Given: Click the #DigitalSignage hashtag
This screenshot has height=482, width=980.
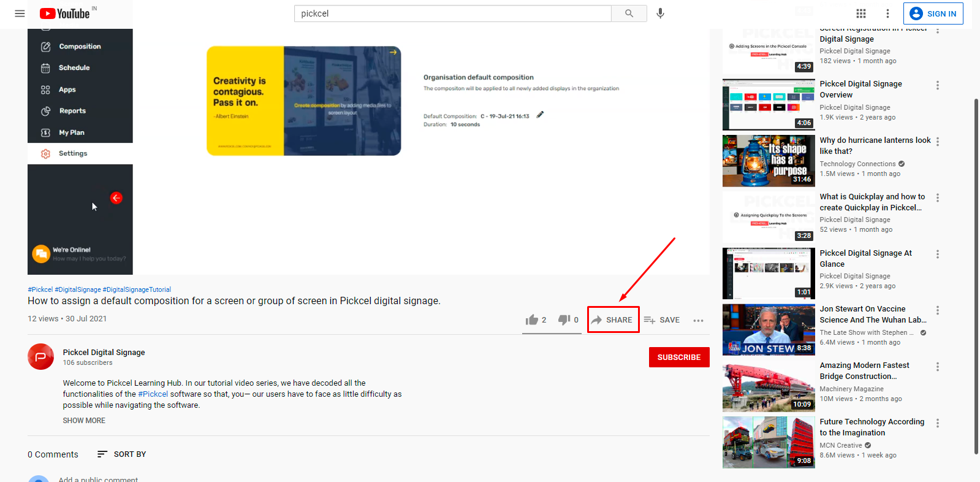Looking at the screenshot, I should coord(78,289).
